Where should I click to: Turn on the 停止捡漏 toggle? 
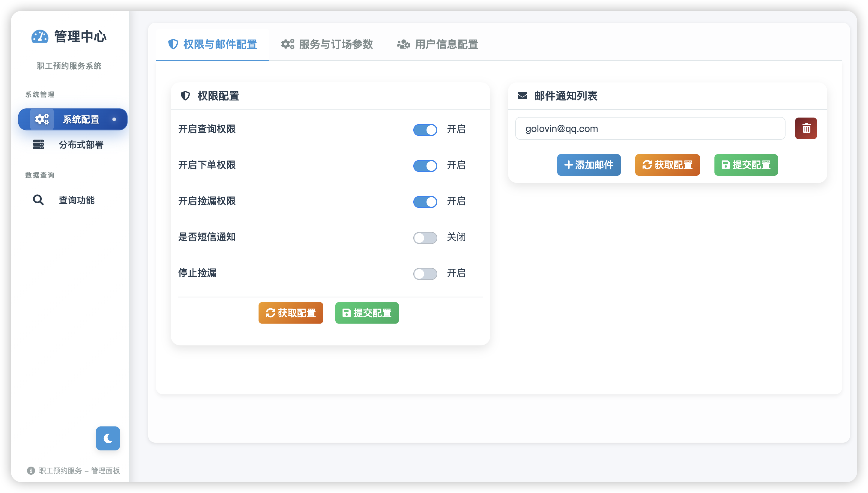coord(425,273)
